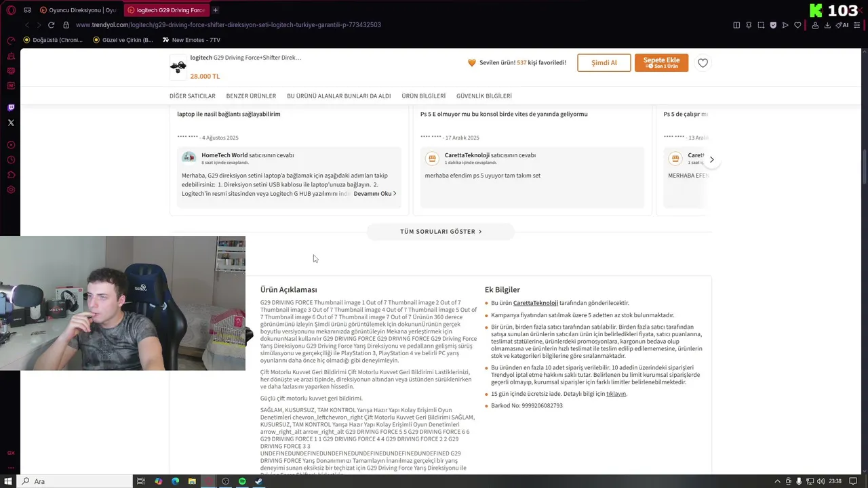Open site security padlock info
Image resolution: width=868 pixels, height=488 pixels.
[x=66, y=25]
